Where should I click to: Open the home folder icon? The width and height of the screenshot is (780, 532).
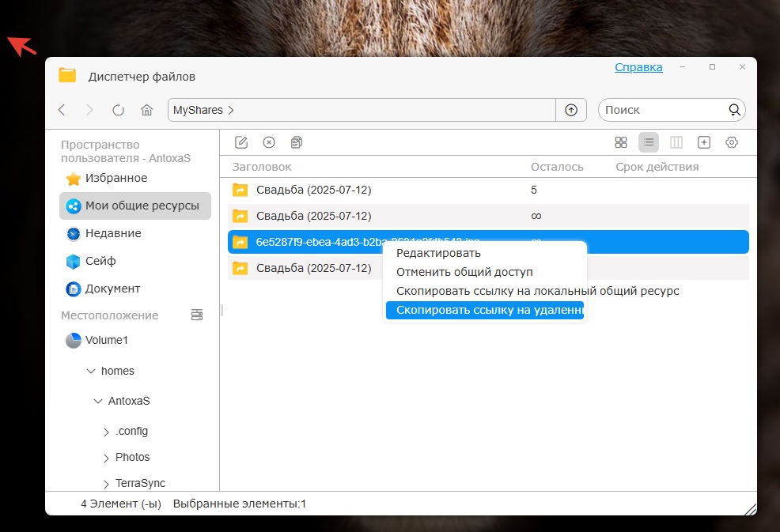coord(147,110)
